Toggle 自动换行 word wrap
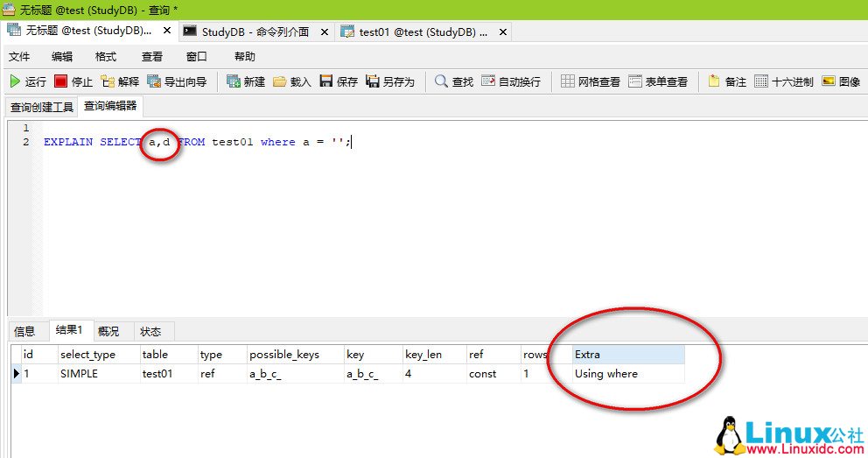 511,82
